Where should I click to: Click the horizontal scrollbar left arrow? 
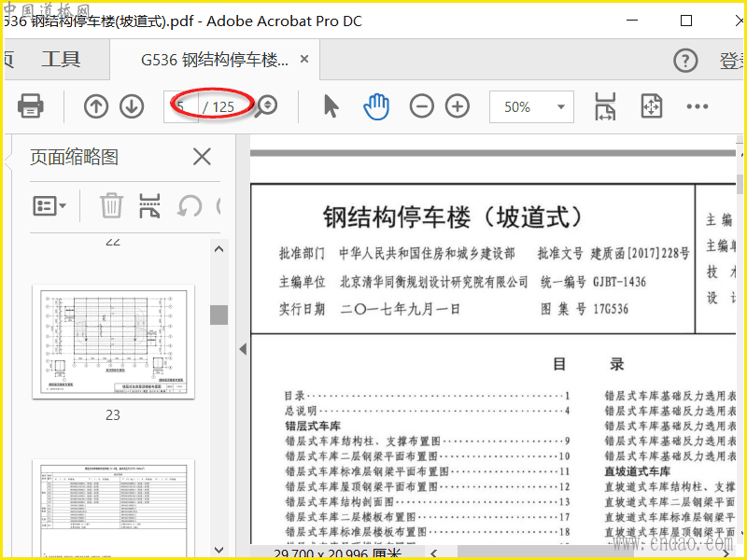point(433,553)
